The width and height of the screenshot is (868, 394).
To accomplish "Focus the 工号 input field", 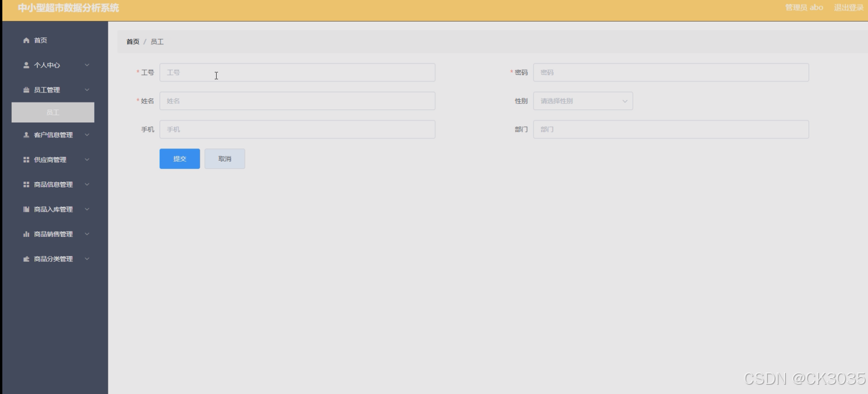I will (x=297, y=73).
